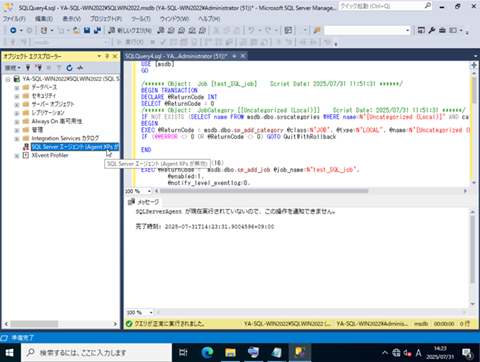480x362 pixels.
Task: Open the wrench properties icon in toolbar
Action: click(x=432, y=31)
